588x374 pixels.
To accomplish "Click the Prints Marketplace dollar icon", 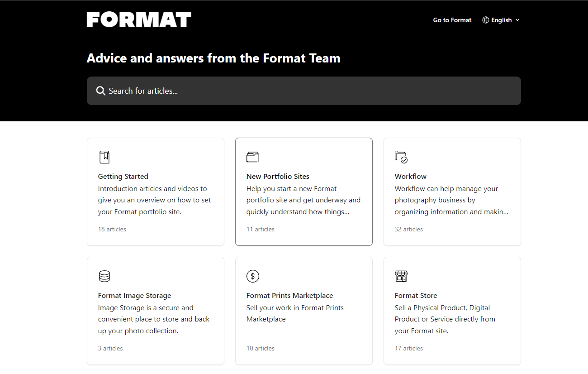I will (x=253, y=276).
